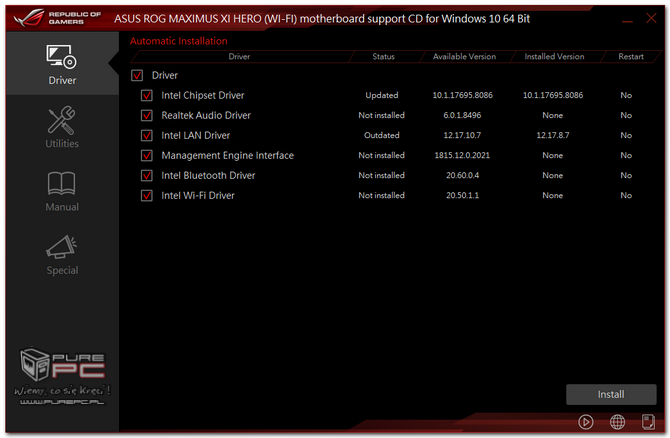Close the ASUS support CD window

(x=651, y=18)
